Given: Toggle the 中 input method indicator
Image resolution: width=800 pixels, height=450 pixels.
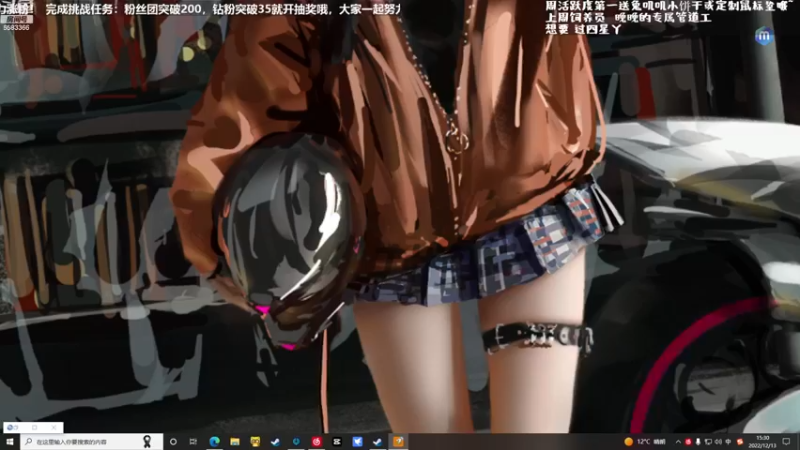Looking at the screenshot, I should (729, 442).
